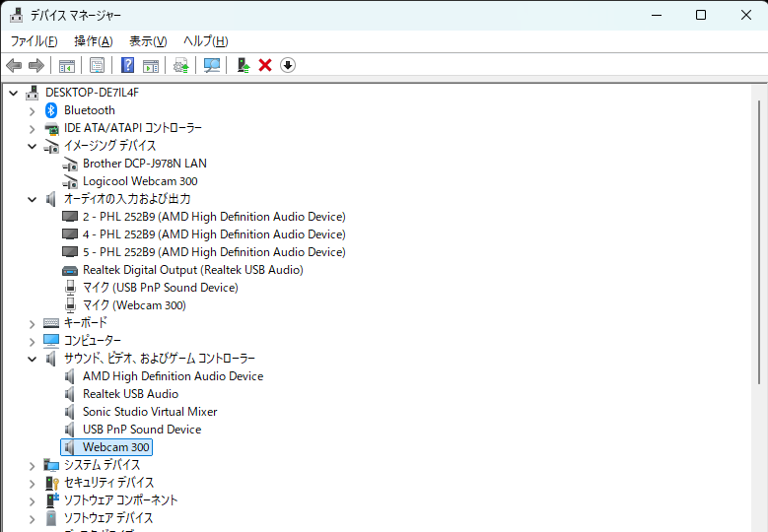
Task: Expand the システム デバイス category
Action: (x=33, y=466)
